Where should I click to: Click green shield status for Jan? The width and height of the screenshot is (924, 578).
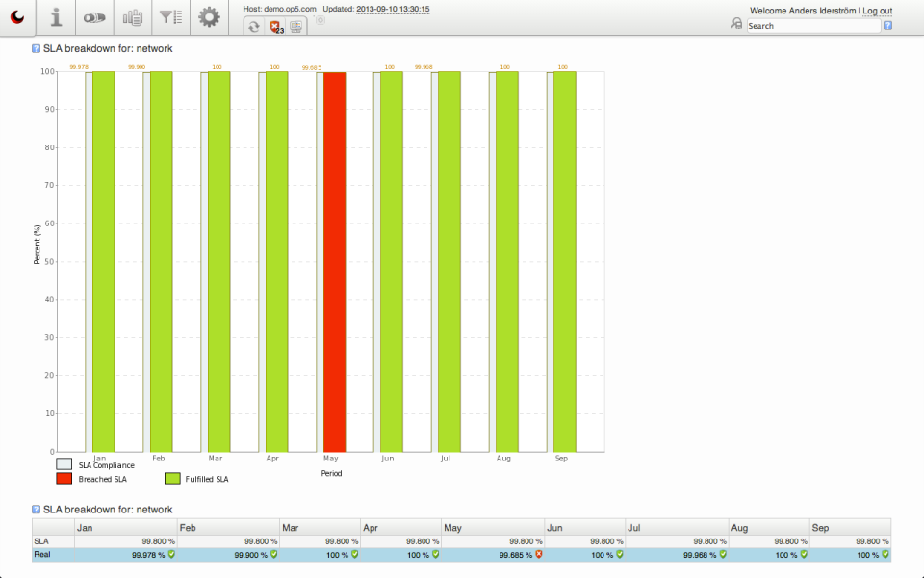171,555
